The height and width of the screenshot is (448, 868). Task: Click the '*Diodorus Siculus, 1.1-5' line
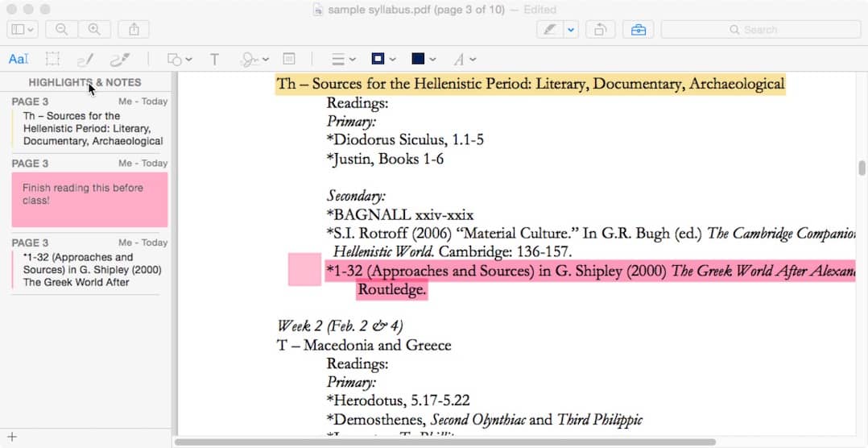405,139
